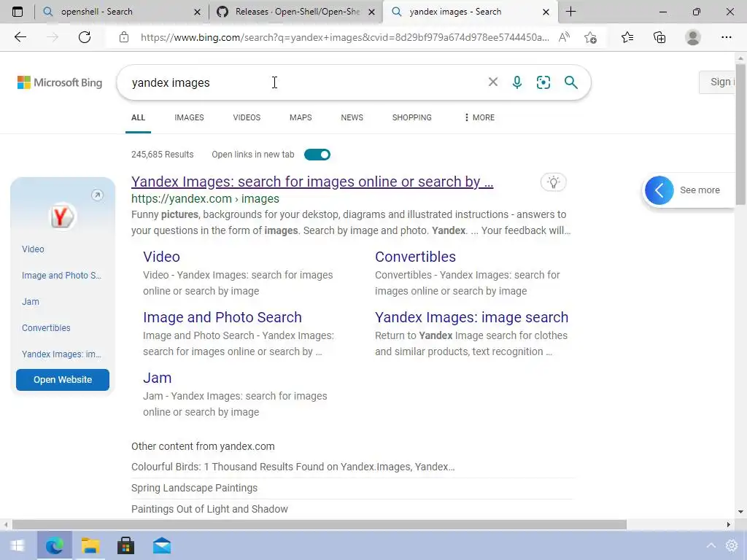Show hidden tray icons chevron
The width and height of the screenshot is (747, 560).
tap(711, 545)
